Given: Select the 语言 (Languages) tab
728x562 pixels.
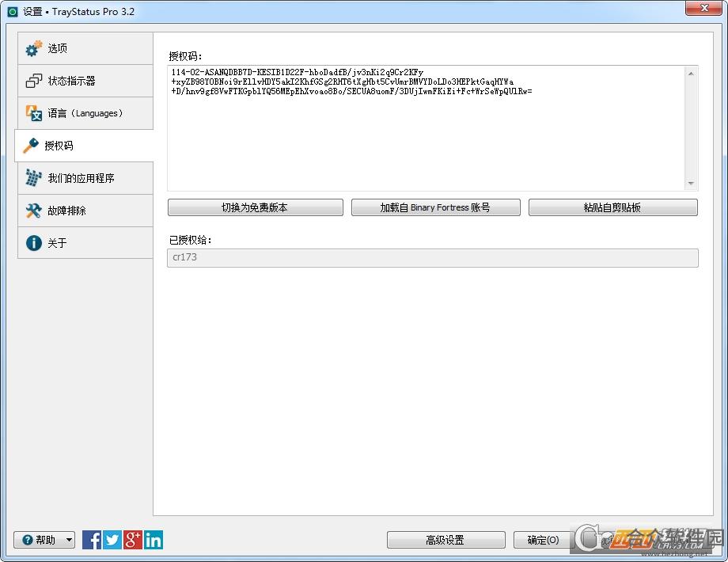Looking at the screenshot, I should pos(85,113).
